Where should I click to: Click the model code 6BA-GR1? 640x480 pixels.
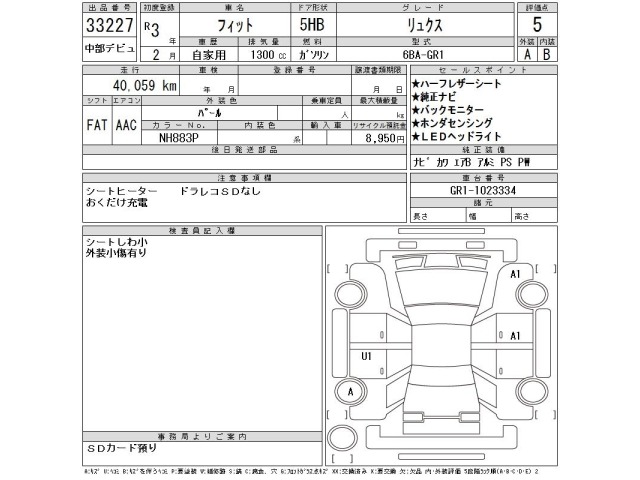[423, 55]
